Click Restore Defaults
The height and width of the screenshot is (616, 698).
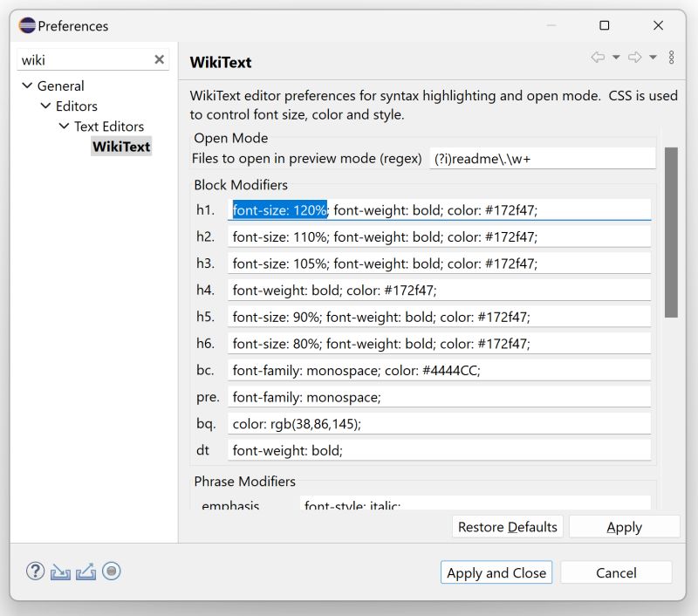(x=507, y=526)
